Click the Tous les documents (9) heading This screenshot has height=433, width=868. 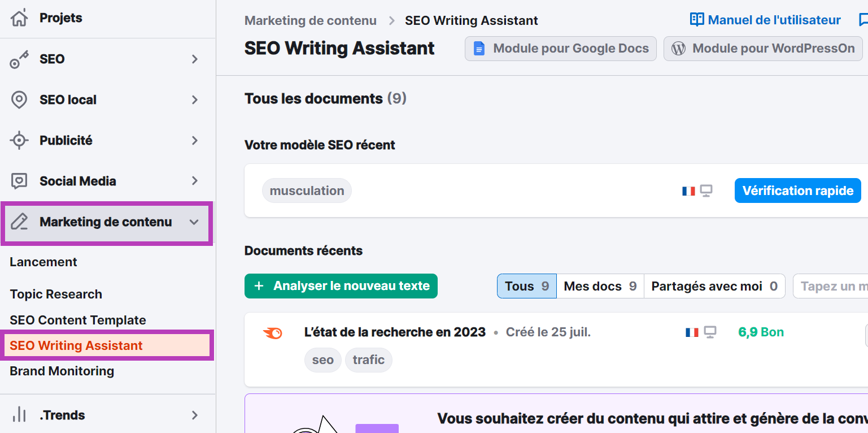(325, 99)
